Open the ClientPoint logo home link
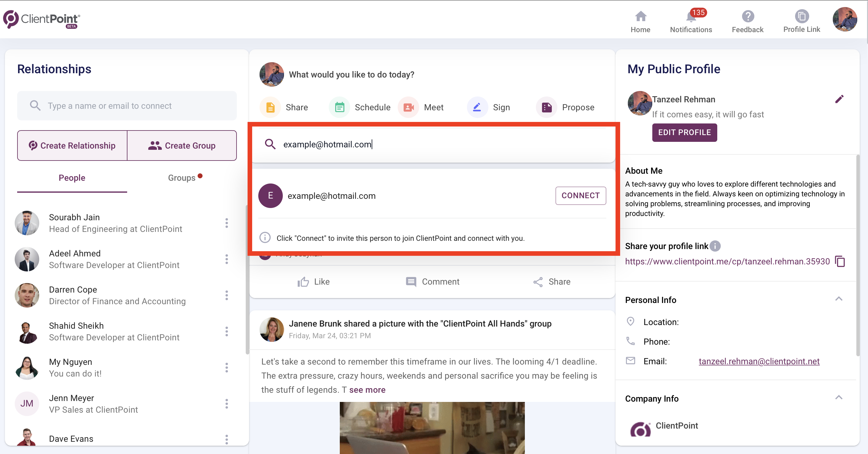This screenshot has width=868, height=454. point(42,20)
